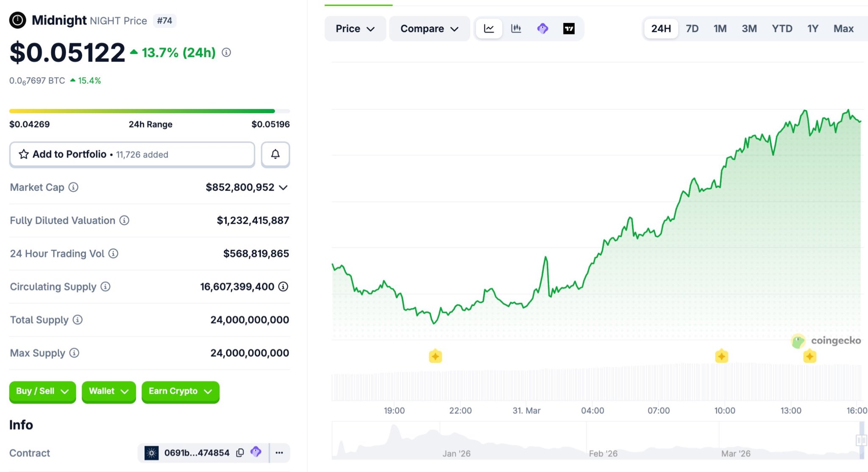Select the 1M time range
The image size is (868, 472).
click(720, 28)
